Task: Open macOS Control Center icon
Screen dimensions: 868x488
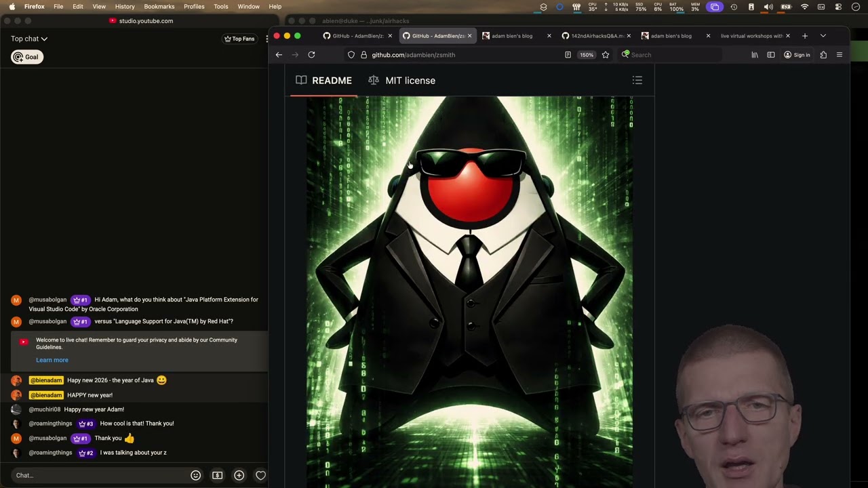Action: (x=838, y=7)
